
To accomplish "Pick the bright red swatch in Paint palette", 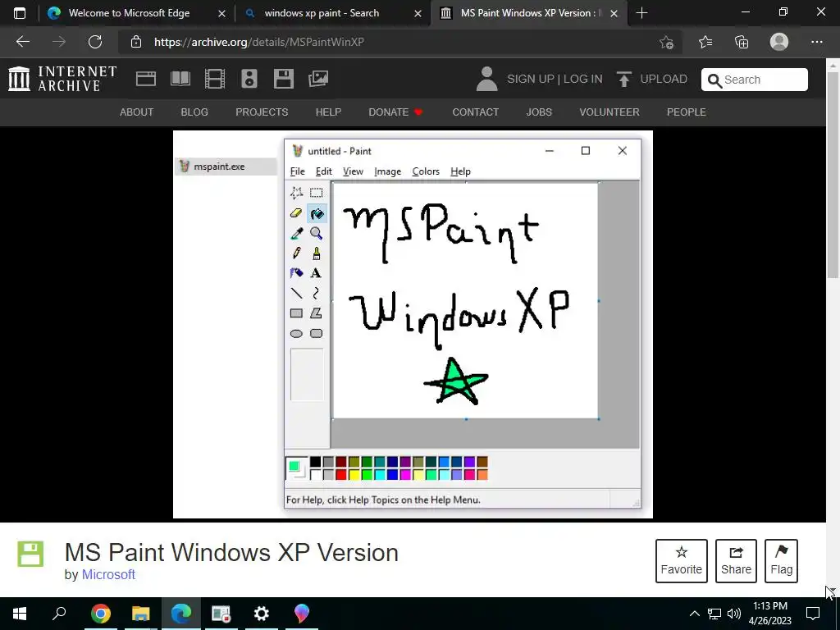I will 340,475.
